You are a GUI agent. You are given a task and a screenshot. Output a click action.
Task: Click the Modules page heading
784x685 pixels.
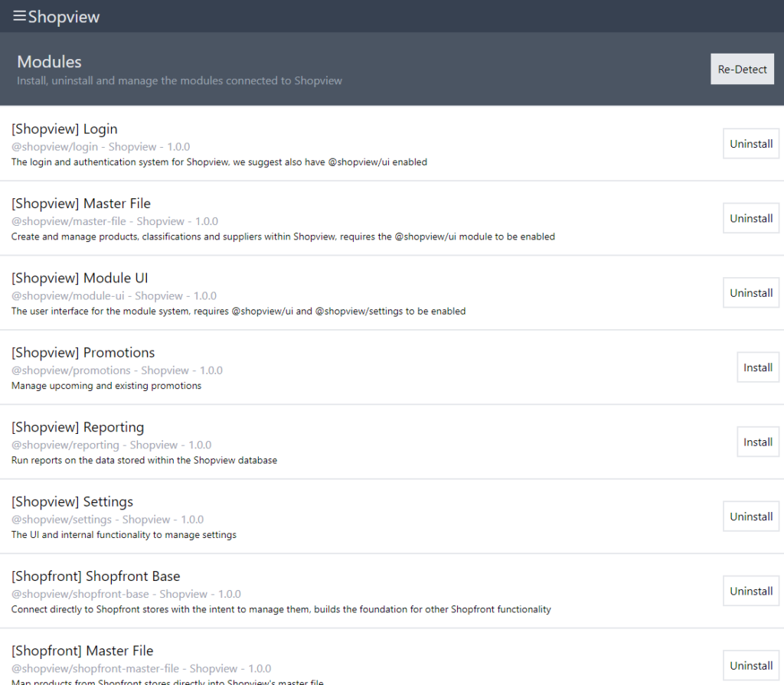pos(49,62)
